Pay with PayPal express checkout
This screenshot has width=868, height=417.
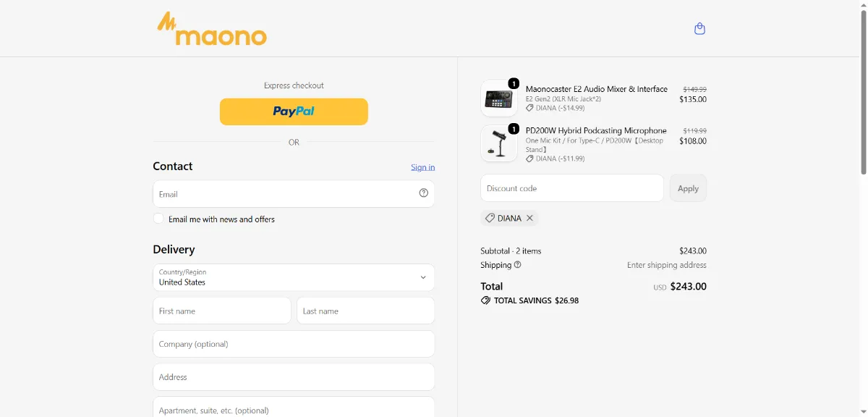click(294, 111)
